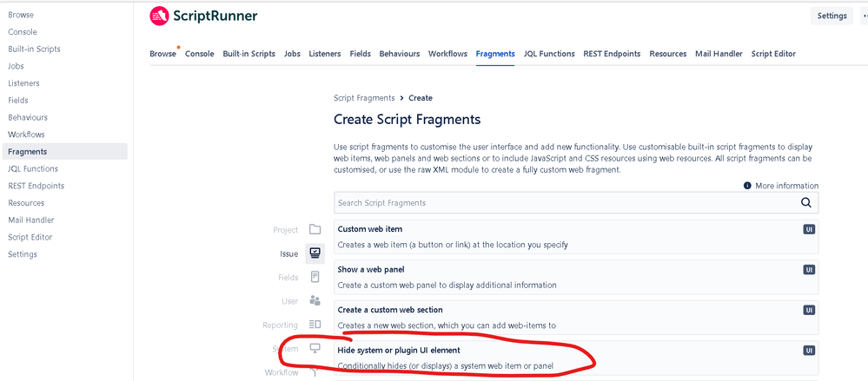Open REST Endpoints in left sidebar
Image resolution: width=868 pixels, height=381 pixels.
pos(36,187)
